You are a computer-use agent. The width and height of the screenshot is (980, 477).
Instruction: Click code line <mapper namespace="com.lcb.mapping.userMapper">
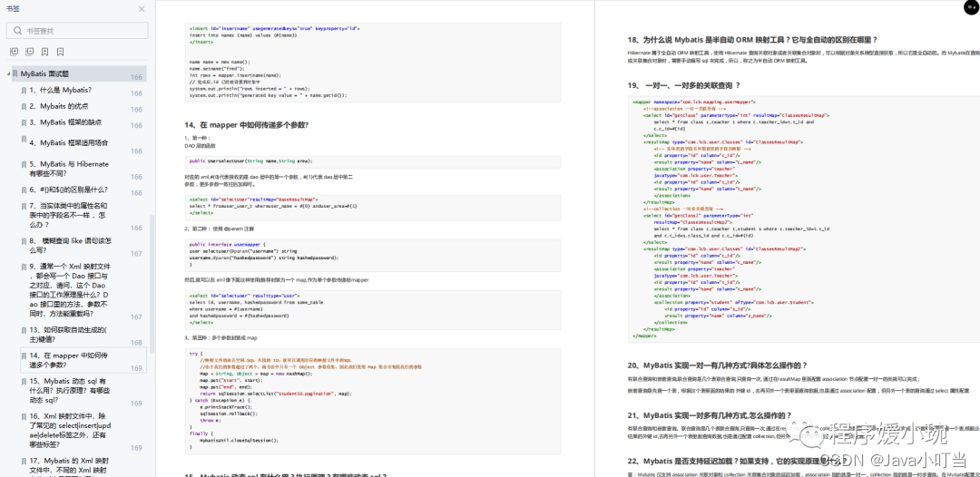[x=694, y=102]
